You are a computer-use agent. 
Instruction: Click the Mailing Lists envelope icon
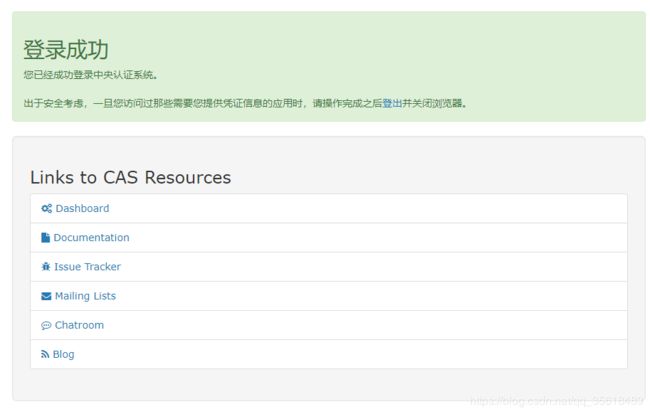coord(46,296)
